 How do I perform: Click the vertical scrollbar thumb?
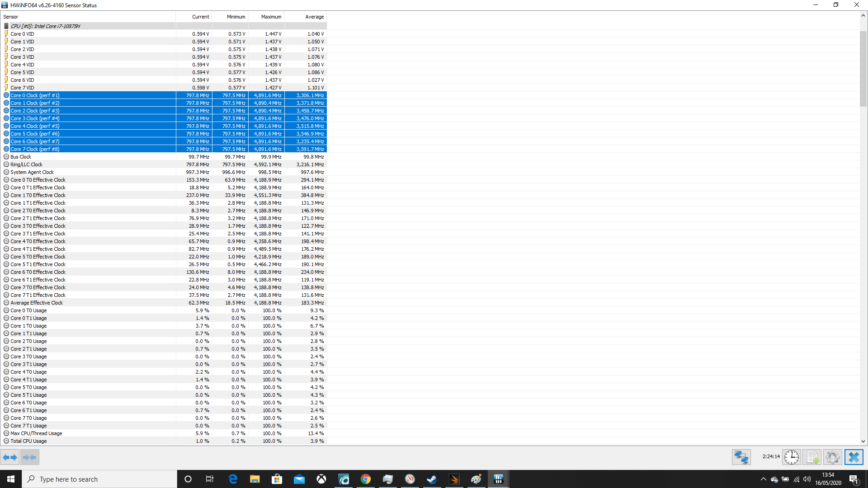[863, 69]
